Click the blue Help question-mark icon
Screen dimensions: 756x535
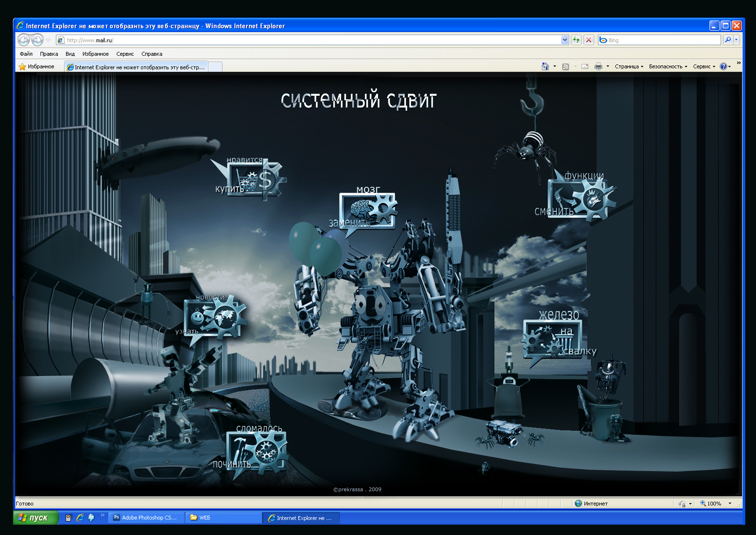click(x=723, y=66)
